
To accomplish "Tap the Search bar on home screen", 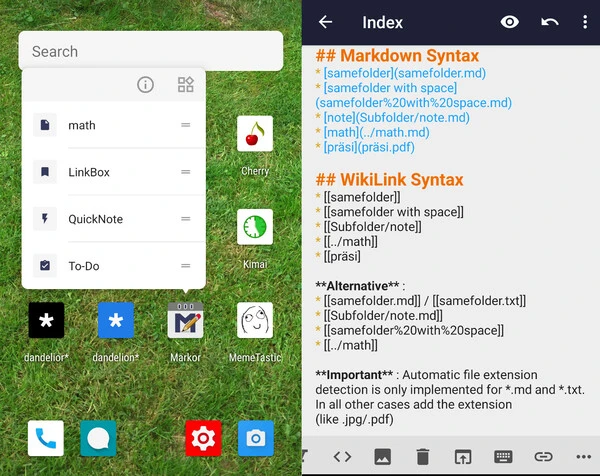I will pos(150,51).
